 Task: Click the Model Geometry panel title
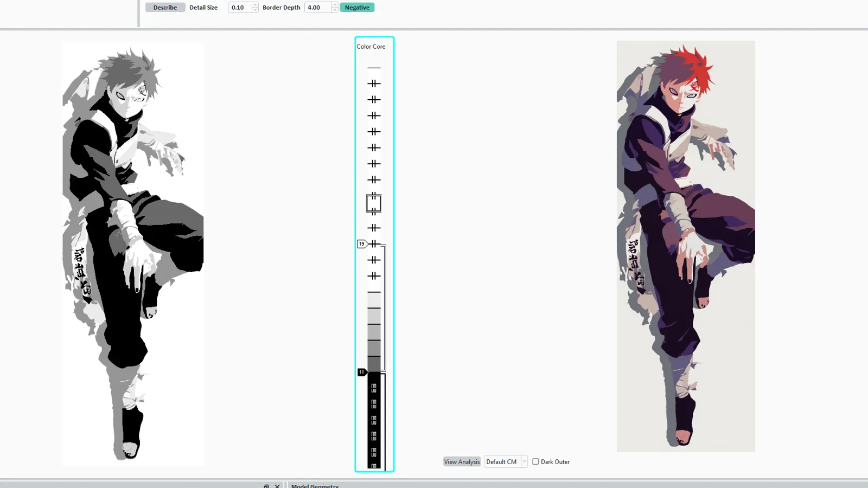coord(315,485)
